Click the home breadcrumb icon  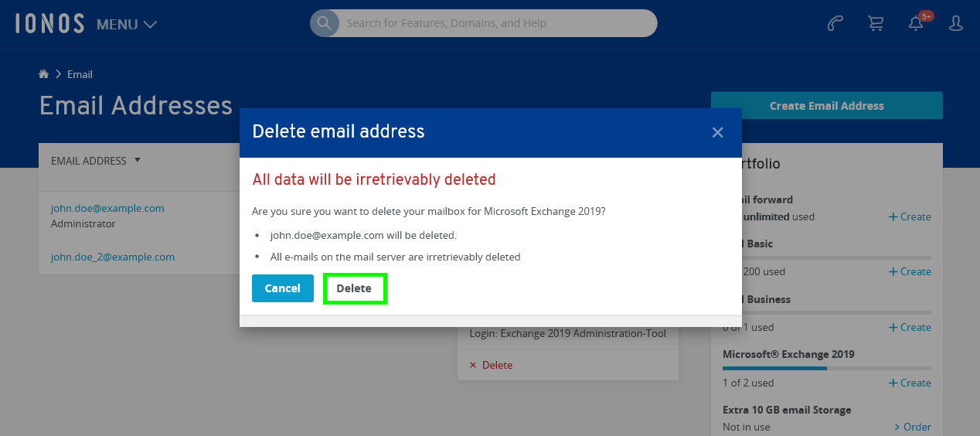(x=44, y=74)
